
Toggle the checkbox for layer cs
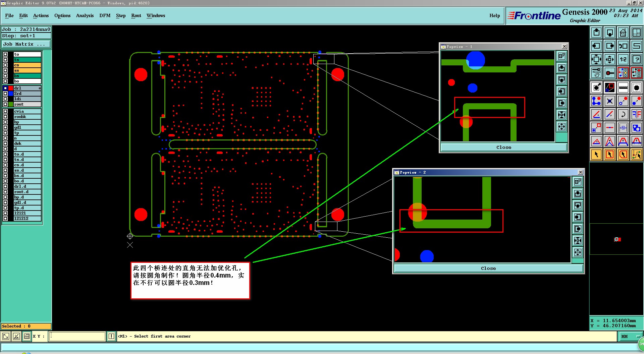5,65
